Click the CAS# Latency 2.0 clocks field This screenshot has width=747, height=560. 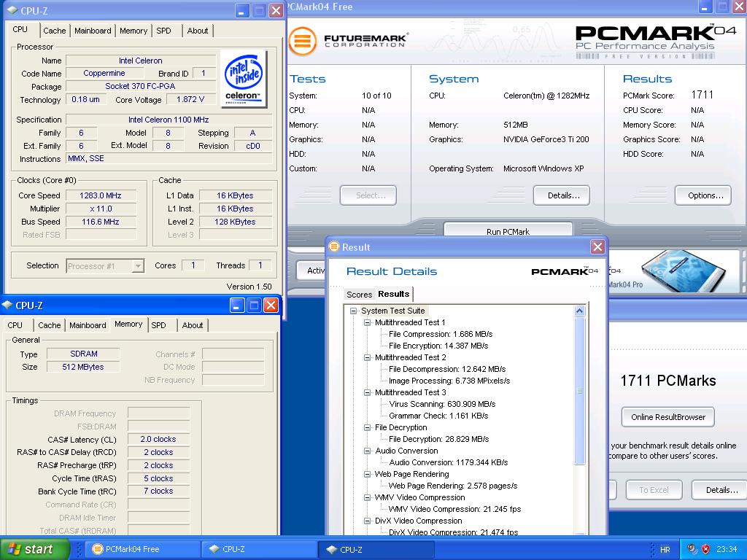[x=158, y=439]
